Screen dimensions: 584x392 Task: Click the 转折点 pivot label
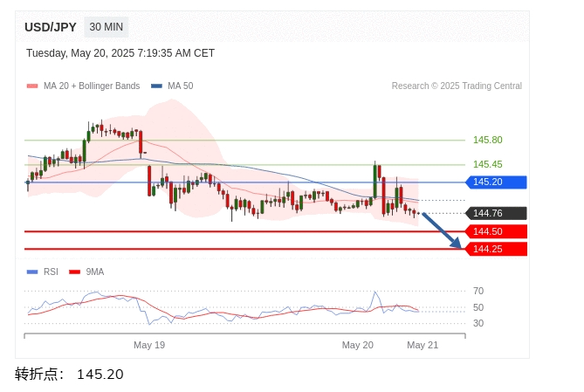click(x=39, y=375)
